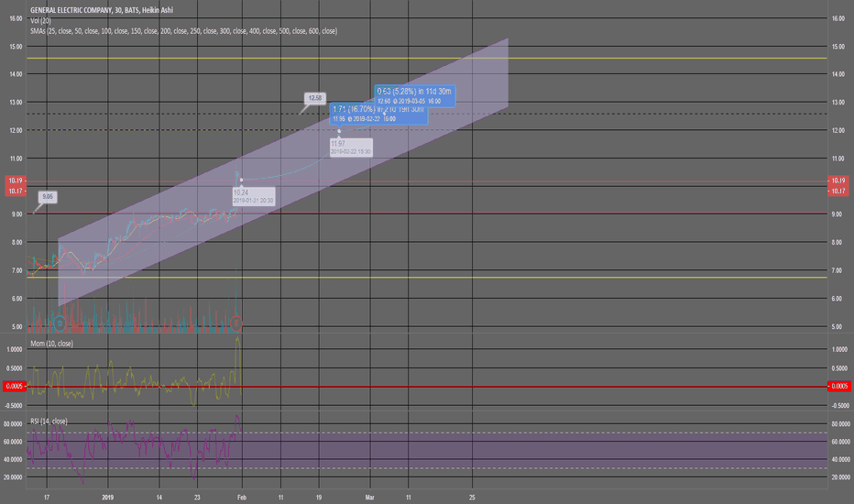This screenshot has height=504, width=854.
Task: Open the SMAs indicator legend
Action: [x=183, y=31]
